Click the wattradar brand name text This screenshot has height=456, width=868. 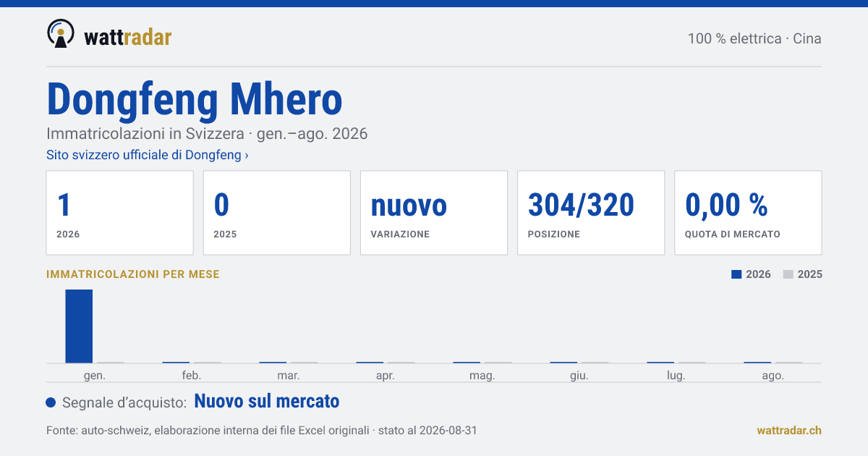click(x=128, y=36)
